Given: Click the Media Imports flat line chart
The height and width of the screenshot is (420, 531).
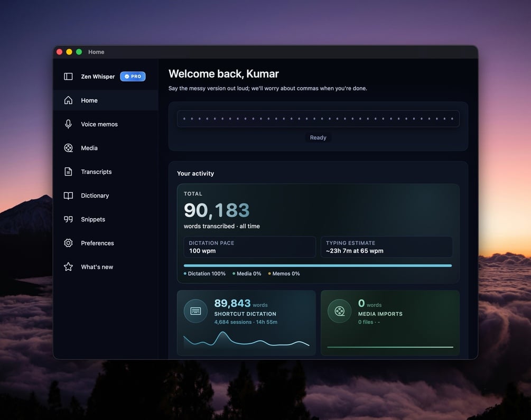Looking at the screenshot, I should pyautogui.click(x=390, y=347).
